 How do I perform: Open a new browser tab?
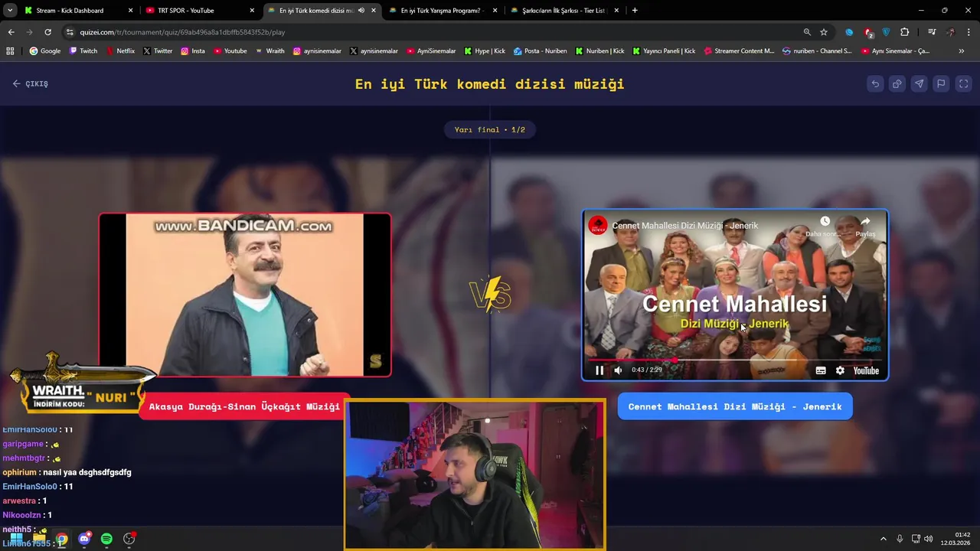point(635,11)
